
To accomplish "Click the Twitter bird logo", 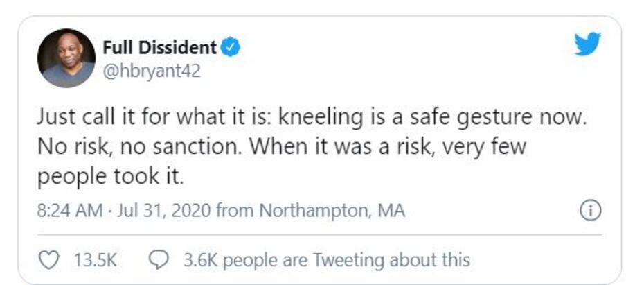I will click(587, 45).
